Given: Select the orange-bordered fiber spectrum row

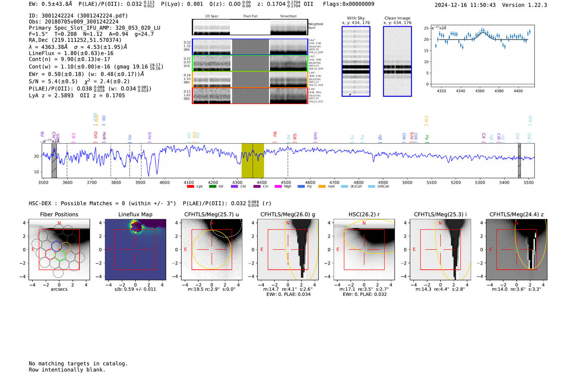Looking at the screenshot, I should click(x=250, y=79).
